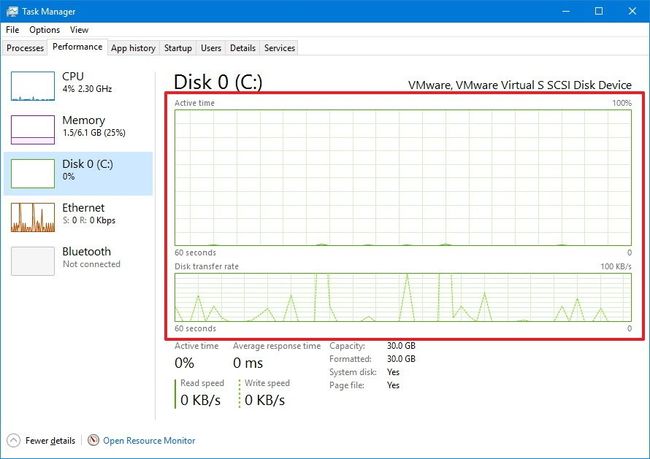Collapse view with Fewer details arrow
The width and height of the screenshot is (650, 459).
click(x=13, y=440)
